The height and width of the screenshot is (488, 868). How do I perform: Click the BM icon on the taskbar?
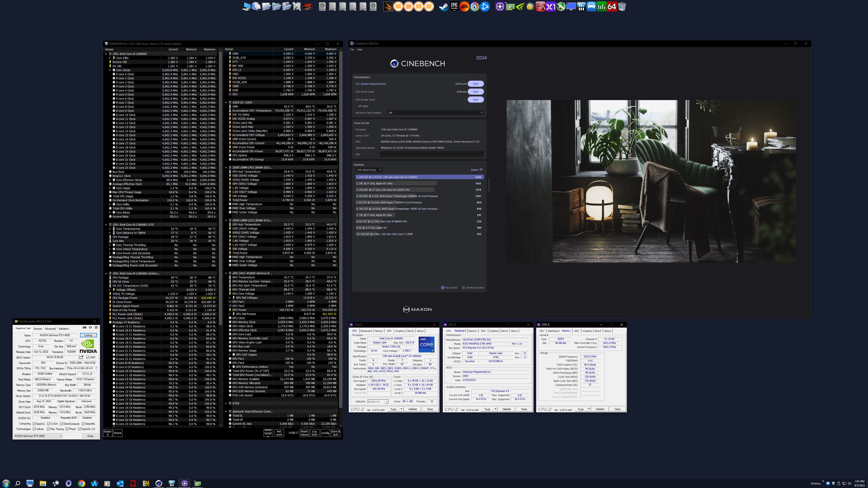pos(146,483)
